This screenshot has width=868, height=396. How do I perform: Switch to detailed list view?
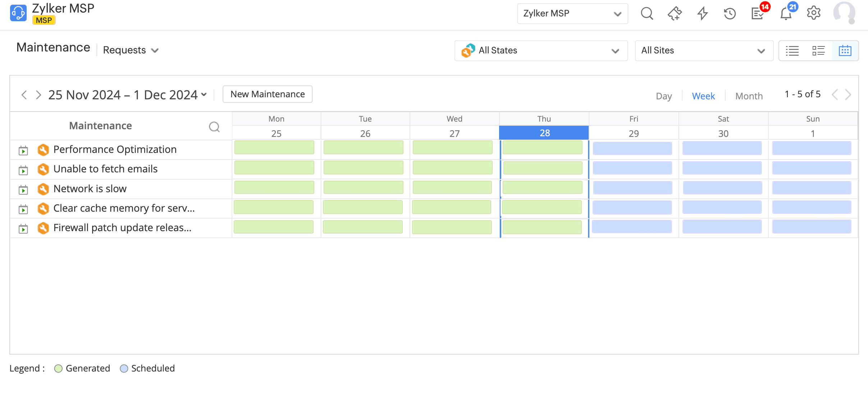[x=818, y=51]
